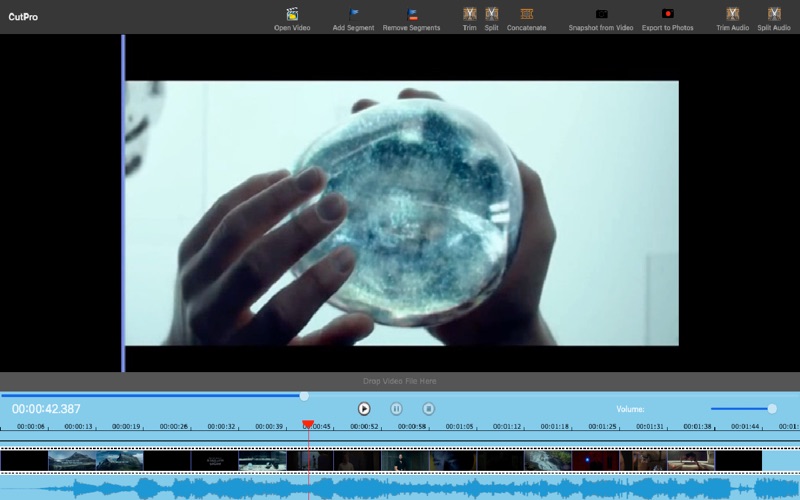Click timeline ruler at 00:01:12
This screenshot has width=800, height=500.
click(507, 427)
